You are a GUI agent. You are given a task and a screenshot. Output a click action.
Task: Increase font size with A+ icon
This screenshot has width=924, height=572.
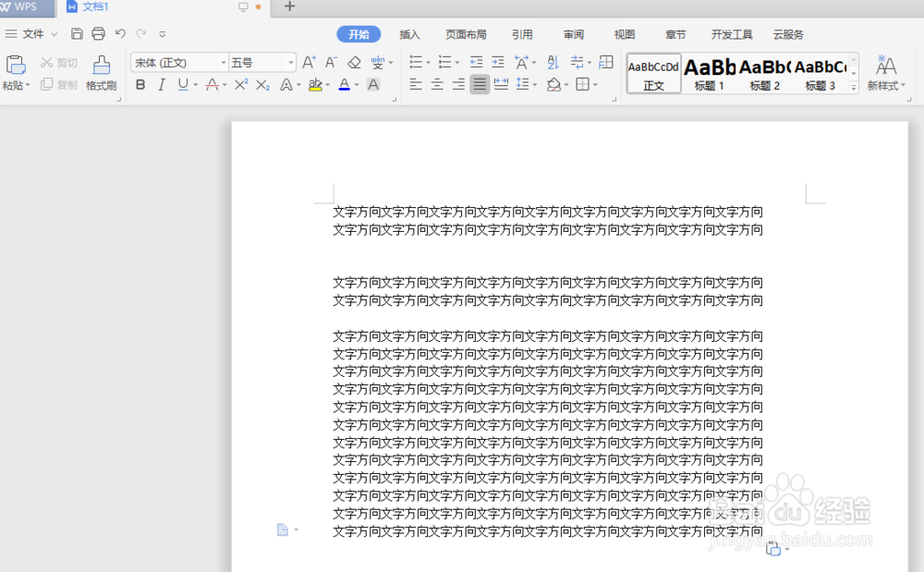point(309,63)
